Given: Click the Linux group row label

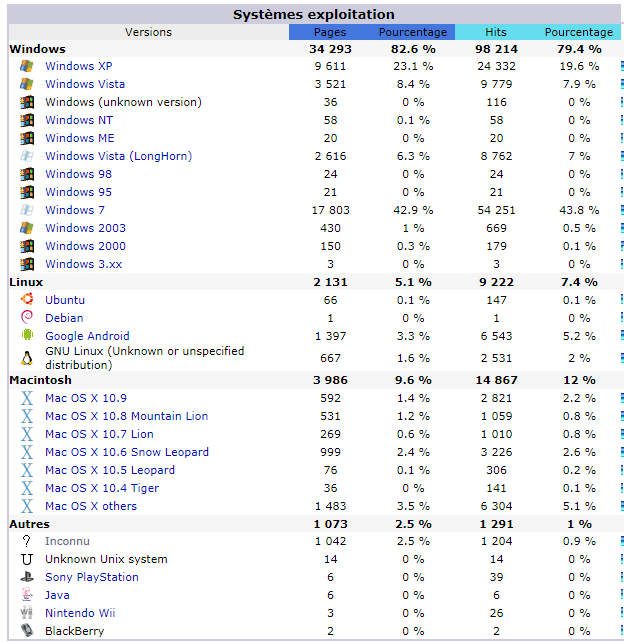Looking at the screenshot, I should (x=26, y=282).
